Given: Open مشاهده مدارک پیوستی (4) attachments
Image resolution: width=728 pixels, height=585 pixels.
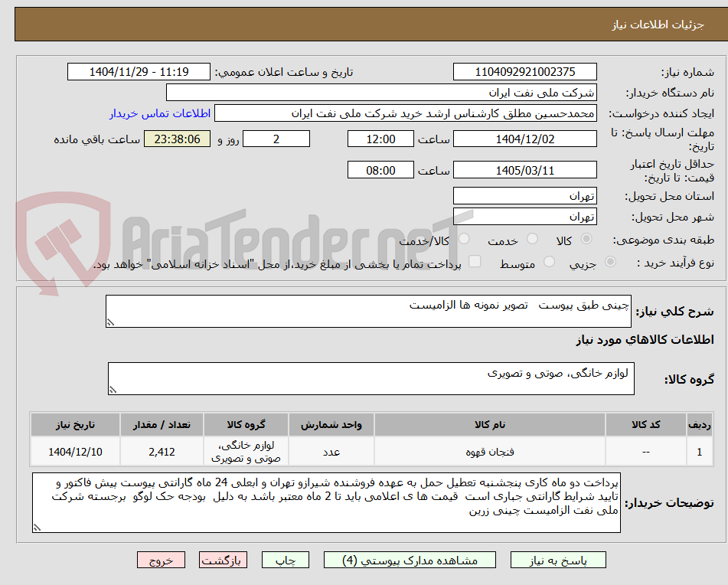Looking at the screenshot, I should [410, 560].
